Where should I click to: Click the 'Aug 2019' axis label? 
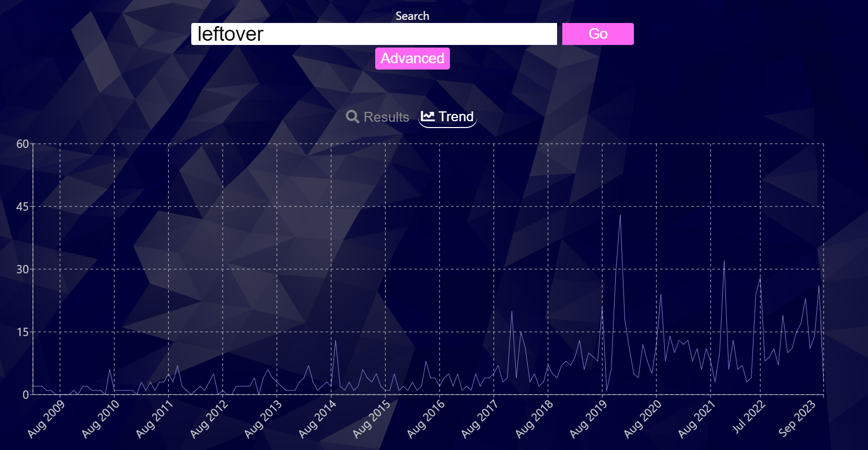click(x=588, y=419)
